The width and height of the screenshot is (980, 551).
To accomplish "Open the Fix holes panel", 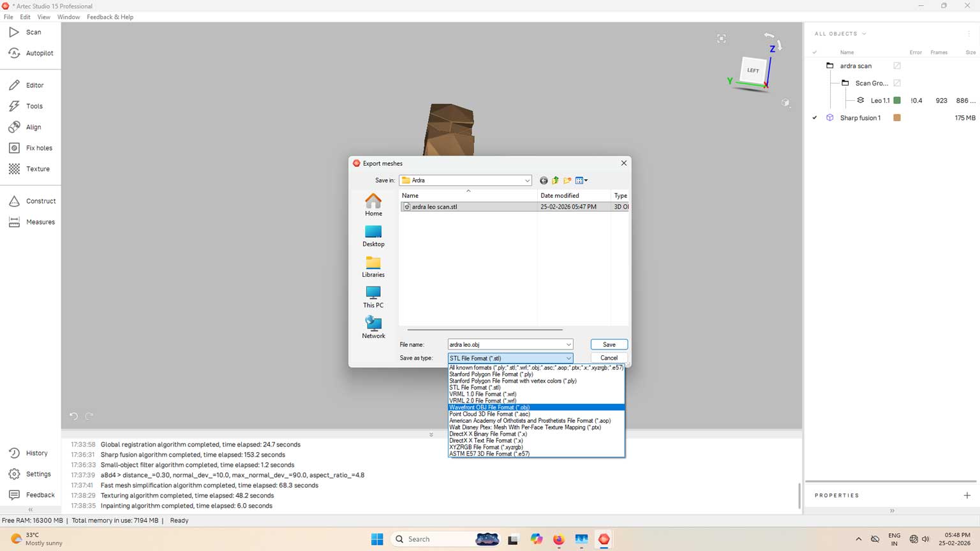I will (x=31, y=148).
